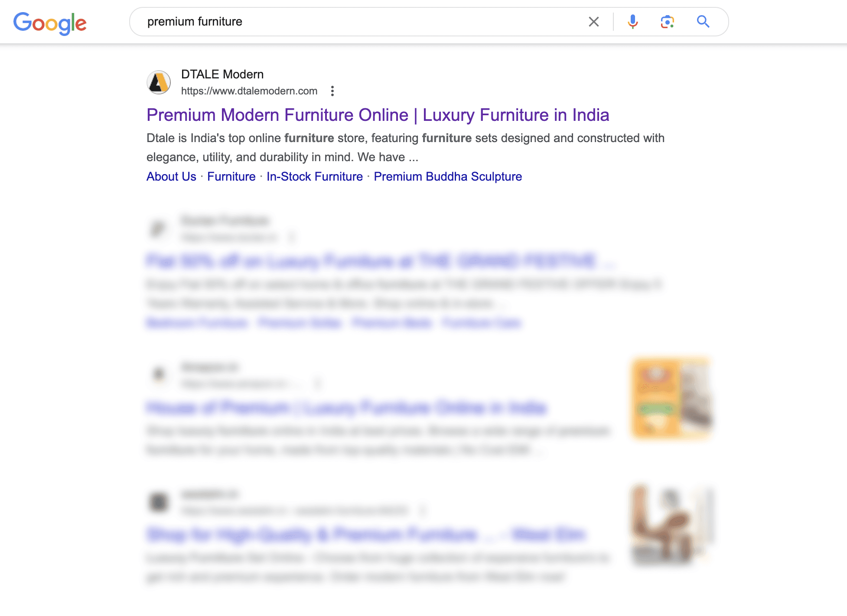Open the Furniture sitelink

[x=231, y=177]
